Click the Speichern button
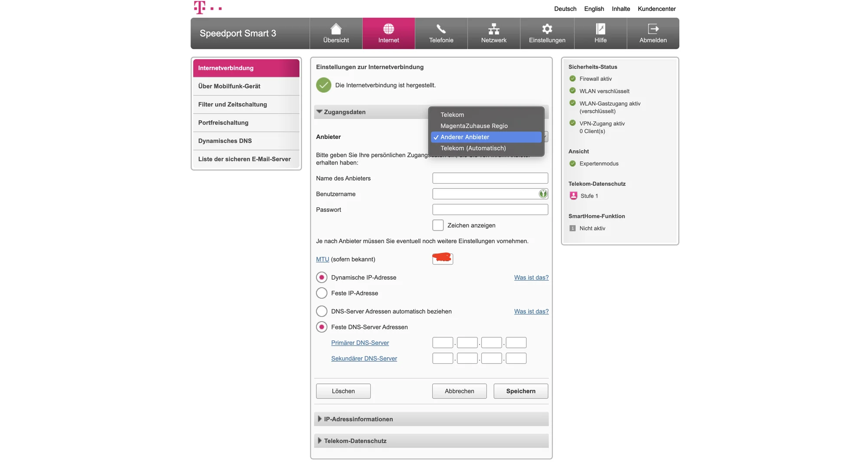Screen dimensions: 868x462 coord(521,391)
